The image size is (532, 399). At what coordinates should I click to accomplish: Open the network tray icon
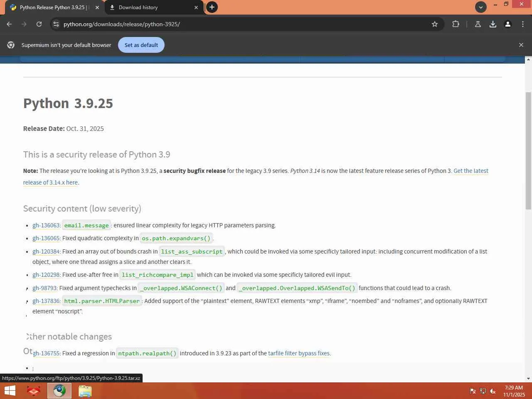pos(483,391)
